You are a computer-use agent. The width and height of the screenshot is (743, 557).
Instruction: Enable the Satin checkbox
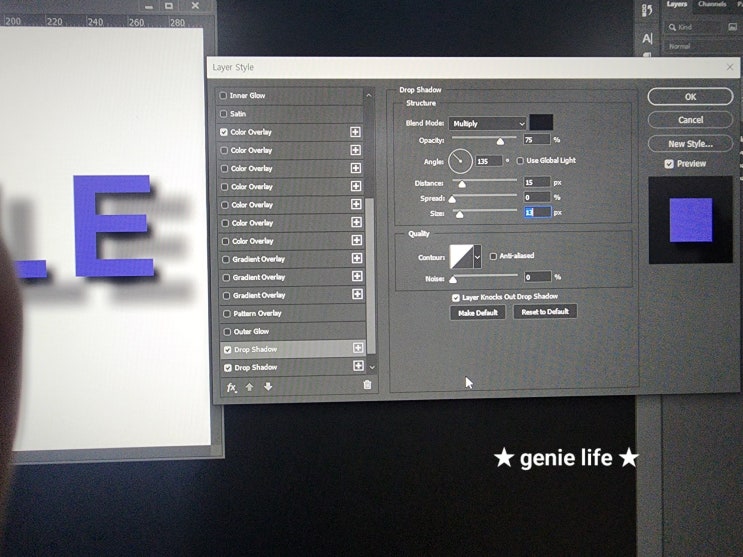point(224,114)
